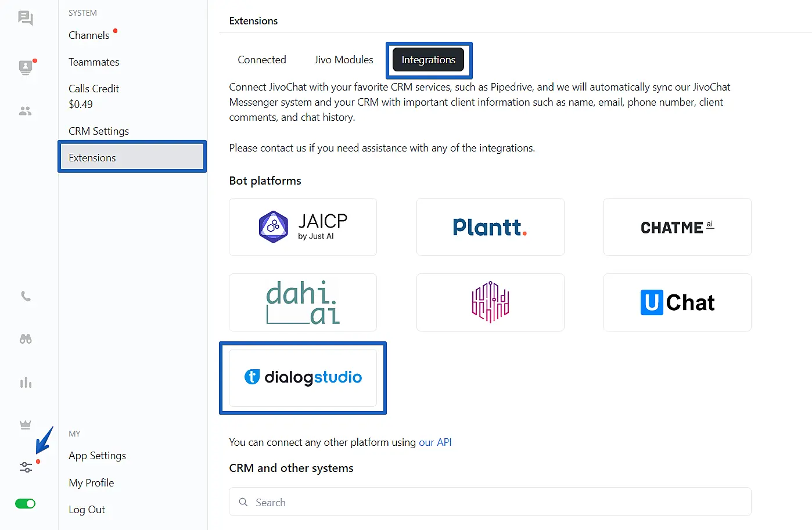The width and height of the screenshot is (812, 530).
Task: Select the Integrations tab
Action: 428,60
